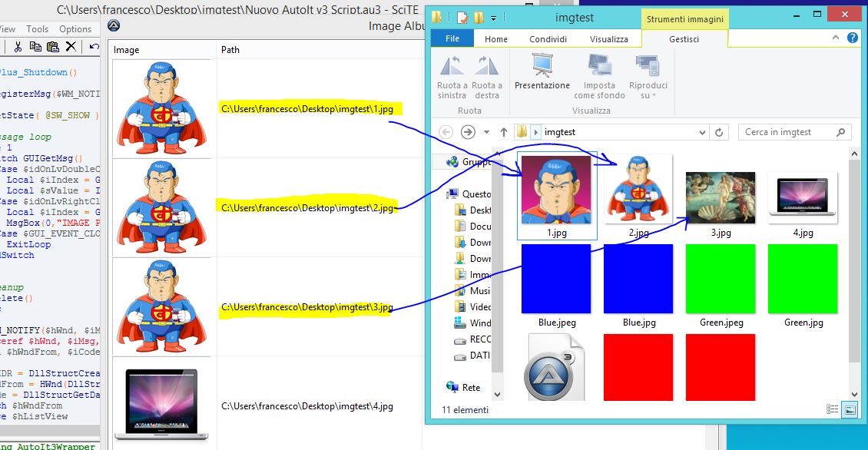Image resolution: width=868 pixels, height=450 pixels.
Task: Switch Explorer to details view
Action: (832, 409)
